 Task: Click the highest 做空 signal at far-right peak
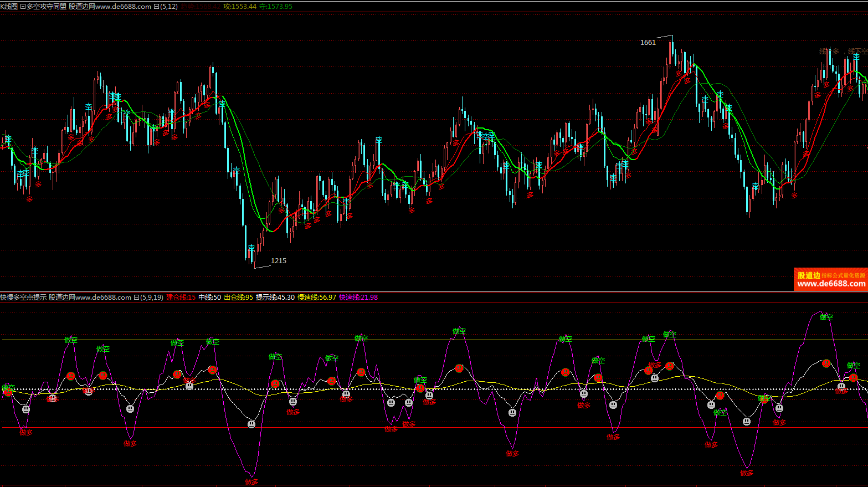826,317
